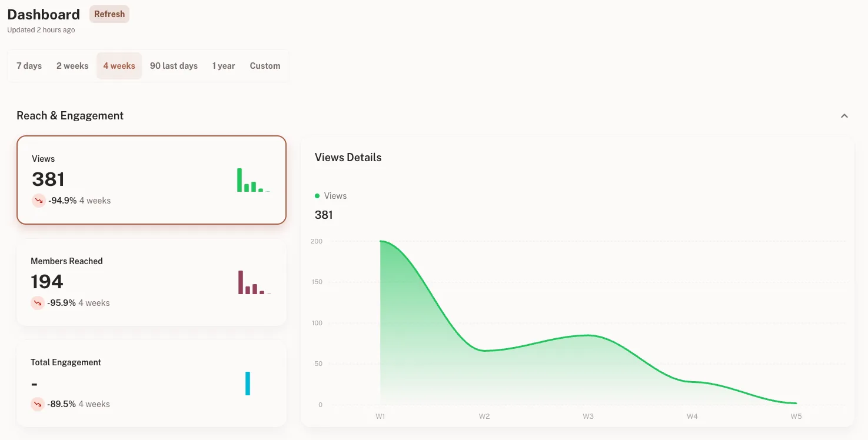Choose the 90 last days range
868x440 pixels.
tap(174, 66)
